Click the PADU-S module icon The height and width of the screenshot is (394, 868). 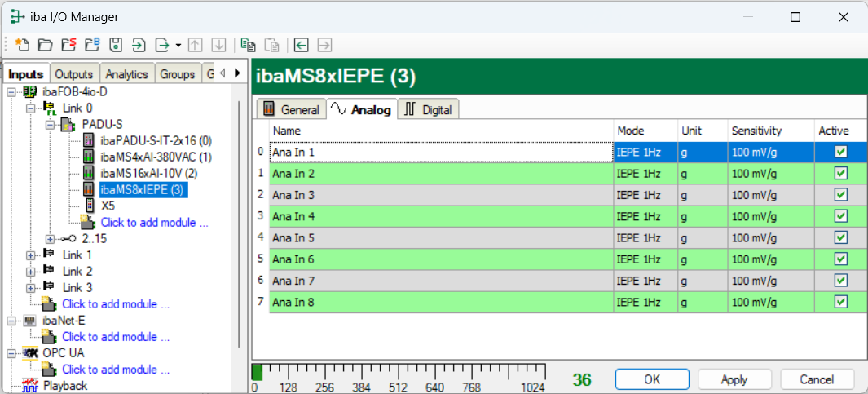[x=68, y=124]
